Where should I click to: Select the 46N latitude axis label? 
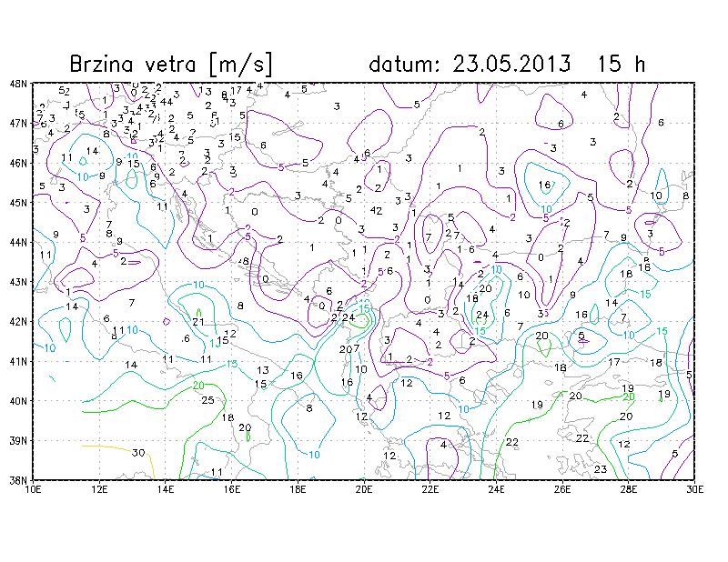[18, 163]
